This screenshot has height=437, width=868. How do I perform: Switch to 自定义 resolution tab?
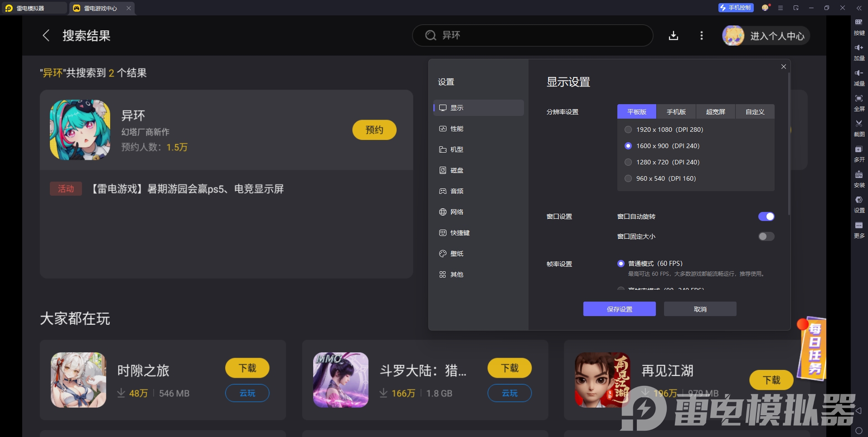pos(755,112)
